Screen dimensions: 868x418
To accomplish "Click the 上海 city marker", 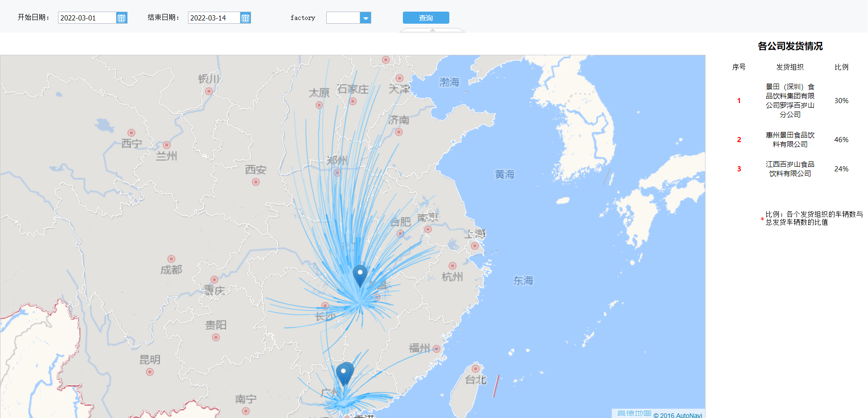I will (x=475, y=246).
